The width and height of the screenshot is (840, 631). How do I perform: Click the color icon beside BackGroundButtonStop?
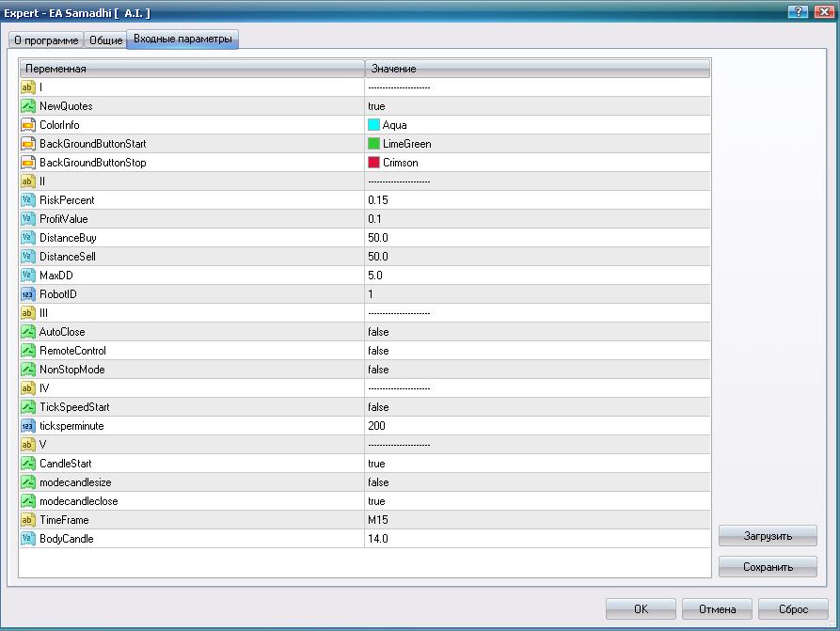pos(28,163)
